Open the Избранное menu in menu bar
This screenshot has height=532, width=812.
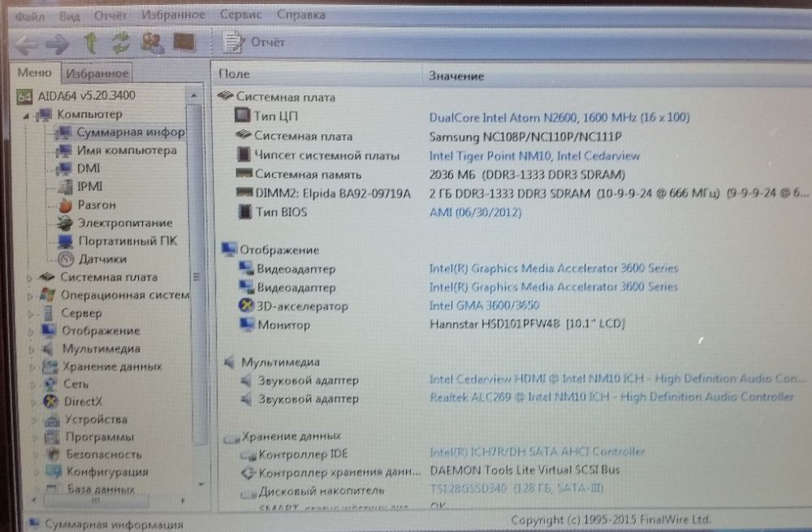pos(174,15)
